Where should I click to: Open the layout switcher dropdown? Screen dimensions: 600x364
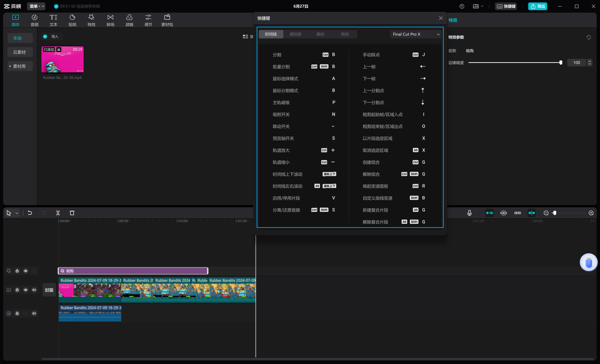(478, 6)
